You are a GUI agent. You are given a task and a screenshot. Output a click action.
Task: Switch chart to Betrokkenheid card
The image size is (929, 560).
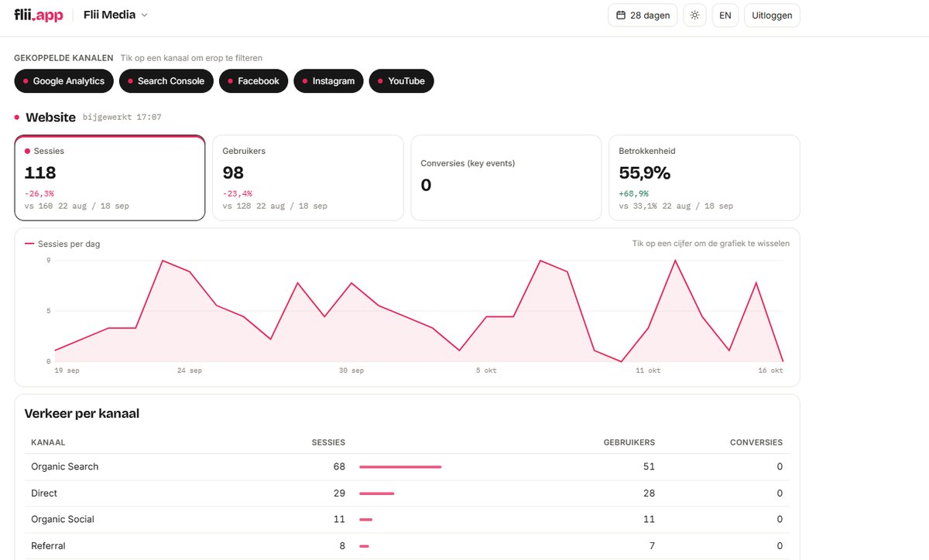704,178
